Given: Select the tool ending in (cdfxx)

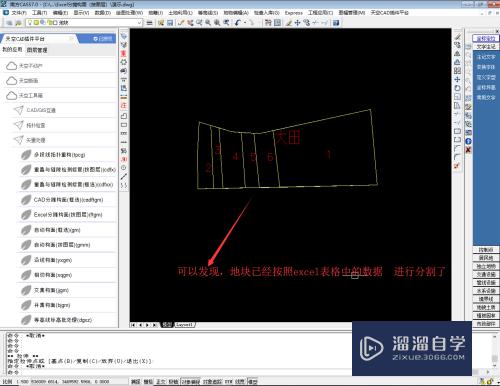Looking at the screenshot, I should tap(67, 185).
